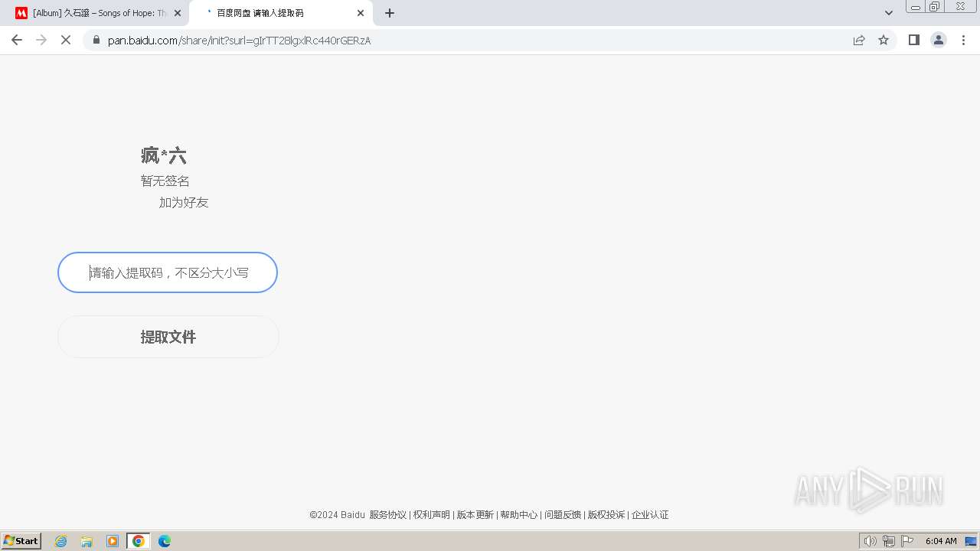This screenshot has height=551, width=980.
Task: Click the 6:04 AM system clock
Action: (941, 541)
